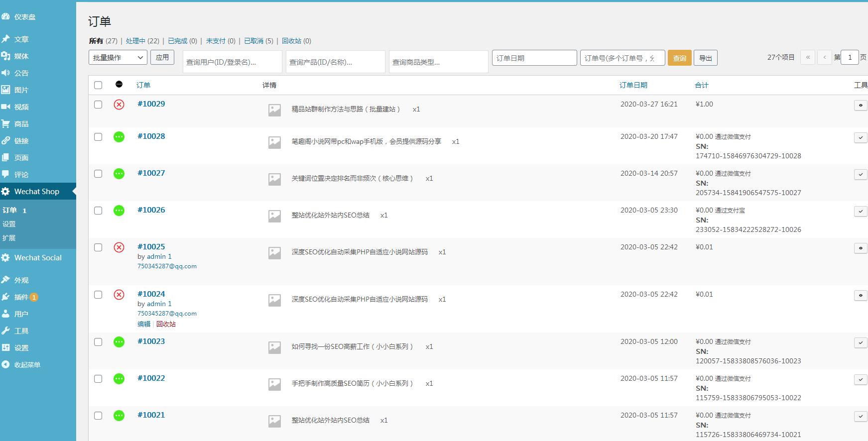868x441 pixels.
Task: Click the Wechat Social gear icon
Action: point(5,258)
